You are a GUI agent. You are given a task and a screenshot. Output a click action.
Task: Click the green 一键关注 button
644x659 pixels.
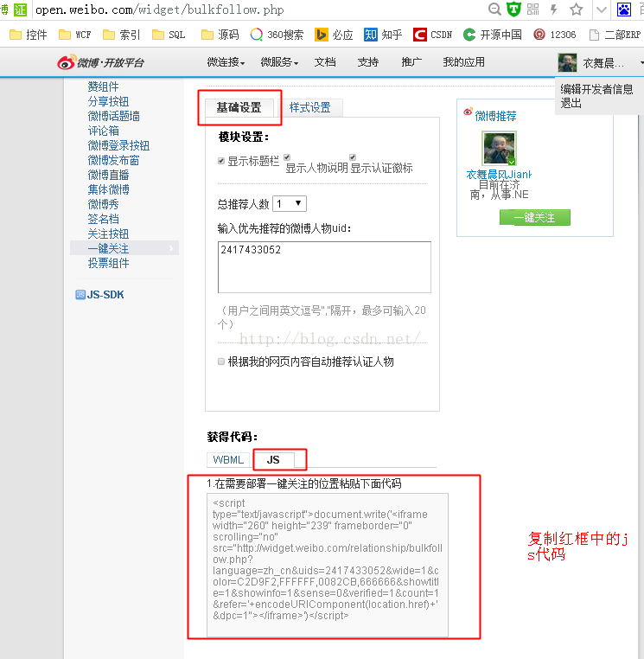pos(535,218)
